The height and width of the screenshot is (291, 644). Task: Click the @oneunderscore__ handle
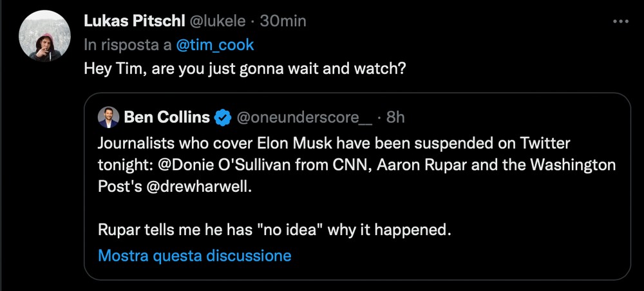pos(304,117)
